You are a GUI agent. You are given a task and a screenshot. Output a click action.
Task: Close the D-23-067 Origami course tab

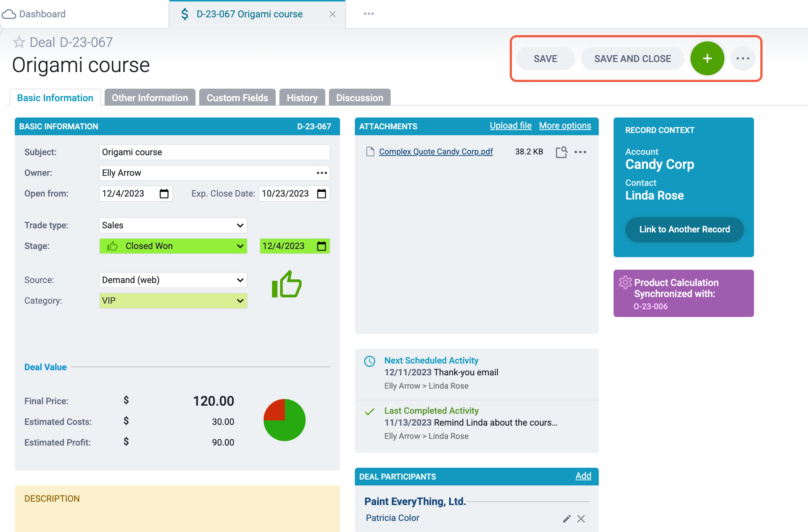[333, 14]
